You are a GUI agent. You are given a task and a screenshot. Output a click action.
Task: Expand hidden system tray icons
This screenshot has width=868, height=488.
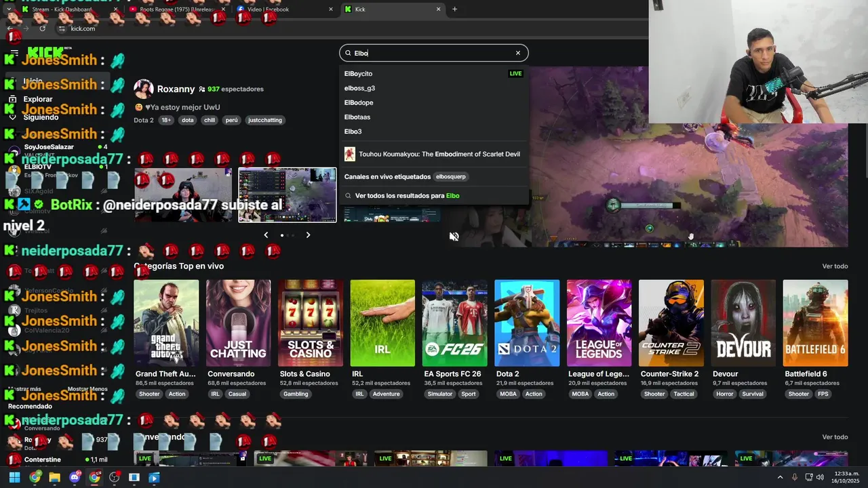(x=780, y=477)
